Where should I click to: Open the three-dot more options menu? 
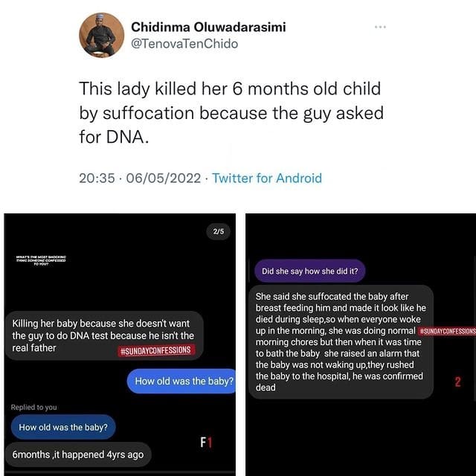(381, 28)
